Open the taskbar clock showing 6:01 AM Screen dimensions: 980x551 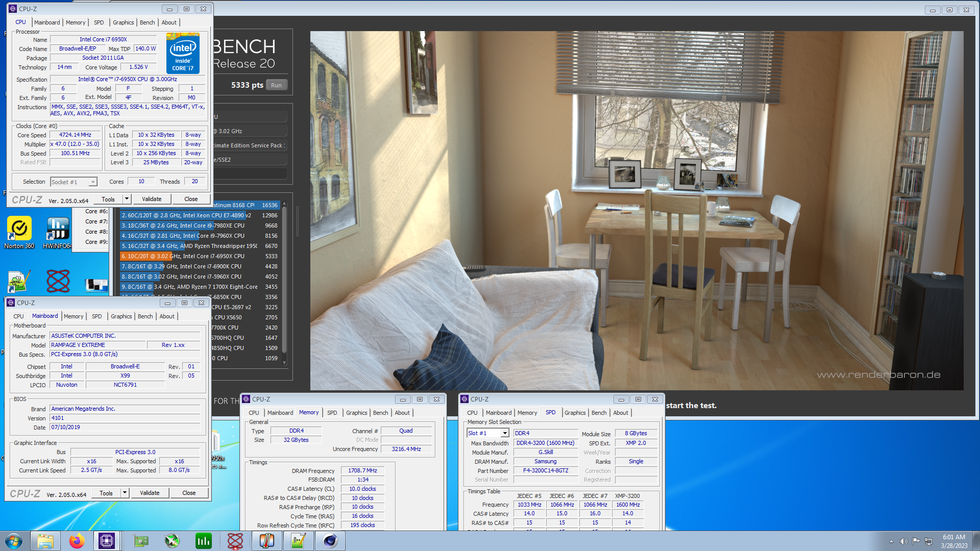(954, 541)
